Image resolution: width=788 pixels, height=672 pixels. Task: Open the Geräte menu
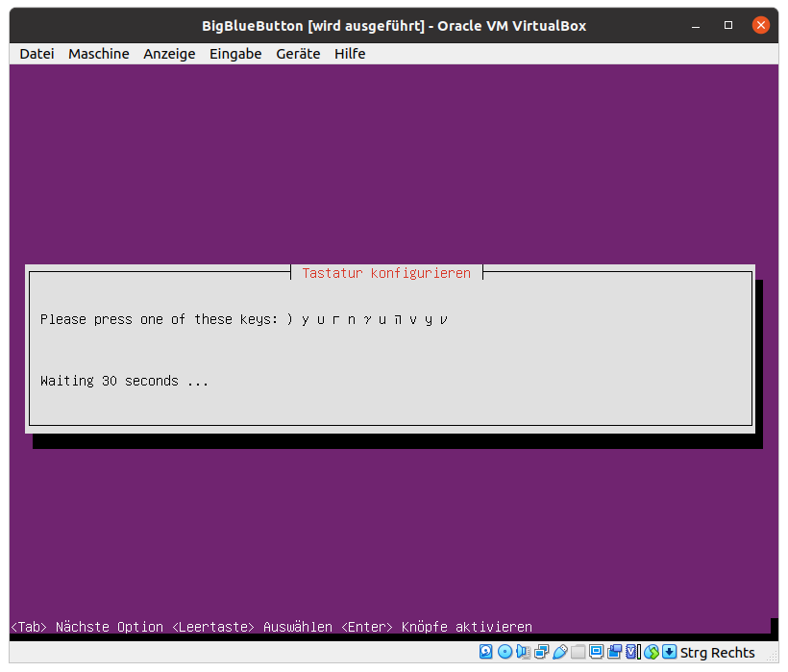pyautogui.click(x=298, y=54)
